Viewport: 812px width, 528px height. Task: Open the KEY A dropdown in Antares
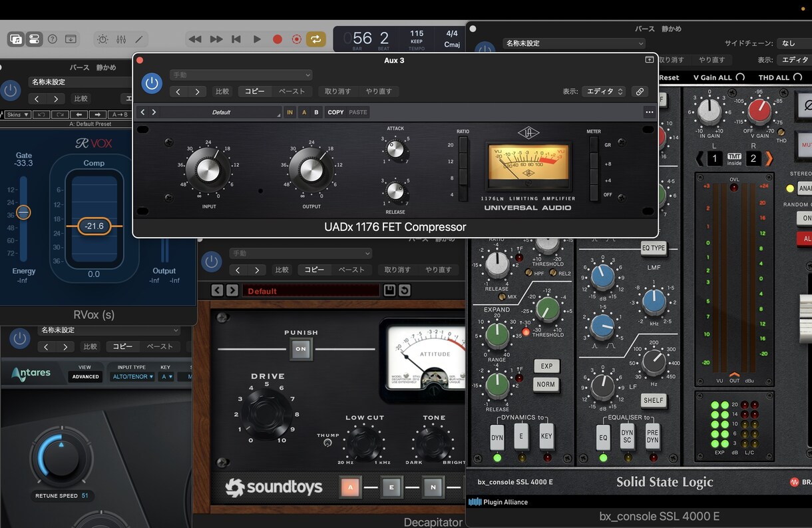tap(166, 376)
